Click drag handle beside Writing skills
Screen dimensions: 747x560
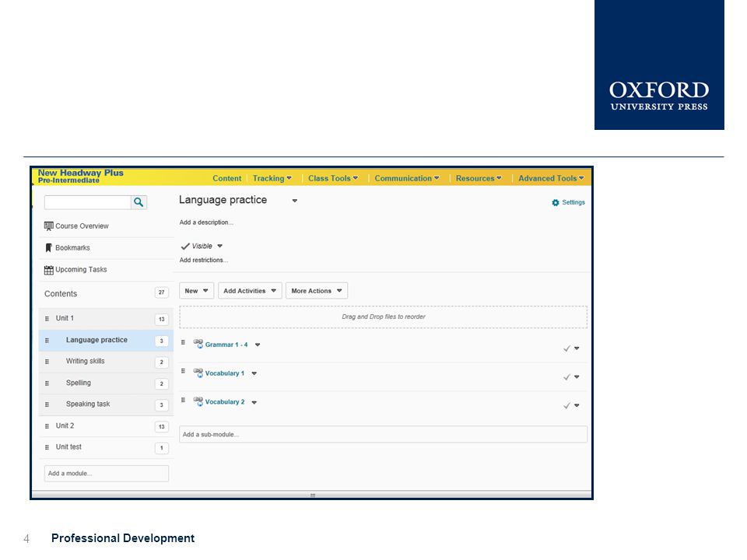click(47, 362)
